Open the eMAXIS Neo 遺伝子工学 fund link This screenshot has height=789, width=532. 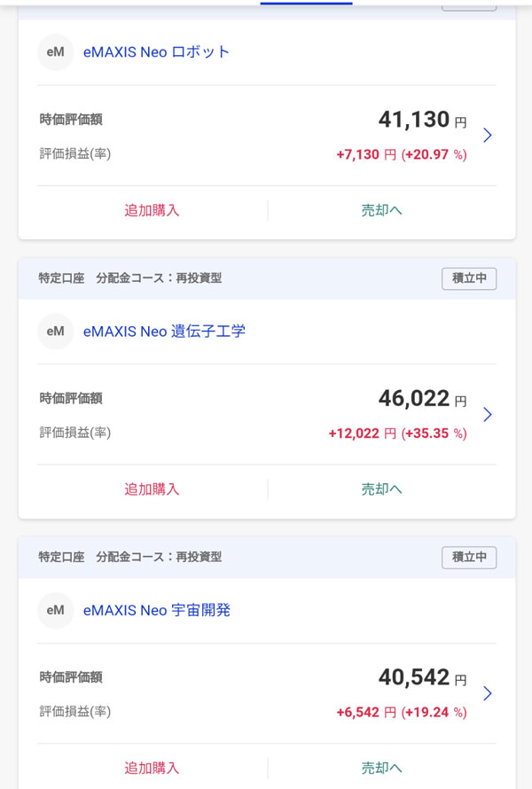point(164,332)
